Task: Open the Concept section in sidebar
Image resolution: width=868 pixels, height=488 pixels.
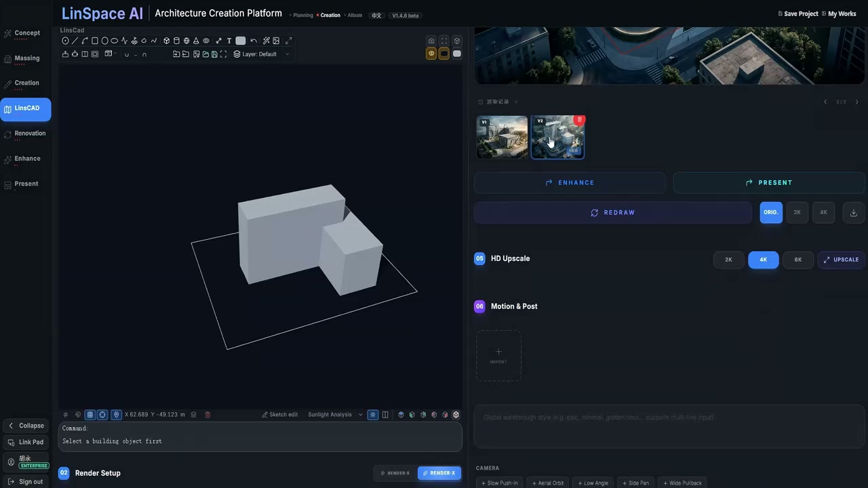Action: [x=25, y=33]
